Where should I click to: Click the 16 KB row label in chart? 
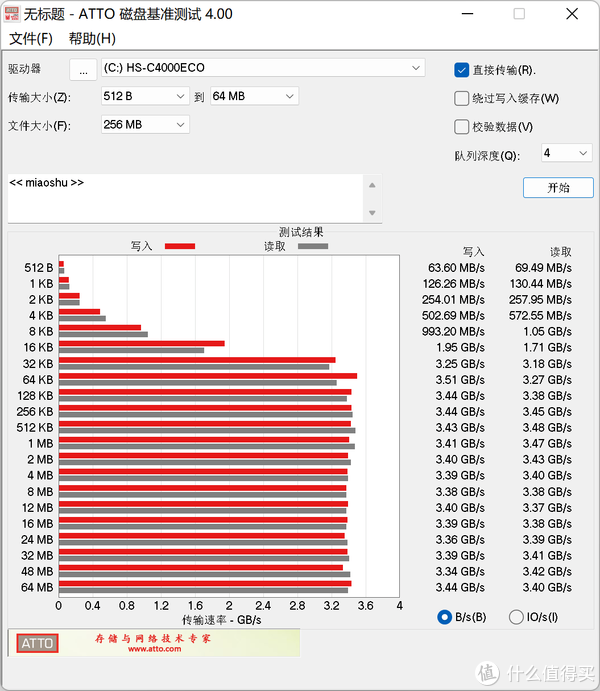point(38,348)
